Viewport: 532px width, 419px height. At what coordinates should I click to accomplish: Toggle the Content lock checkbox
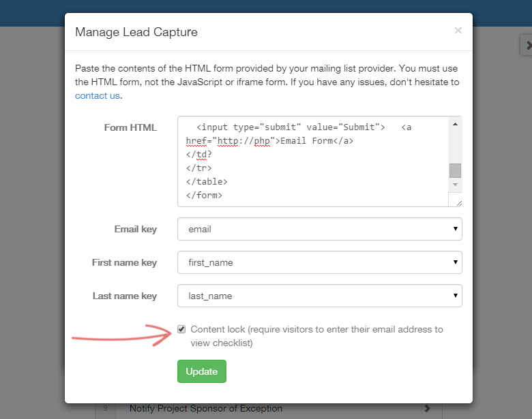[181, 329]
